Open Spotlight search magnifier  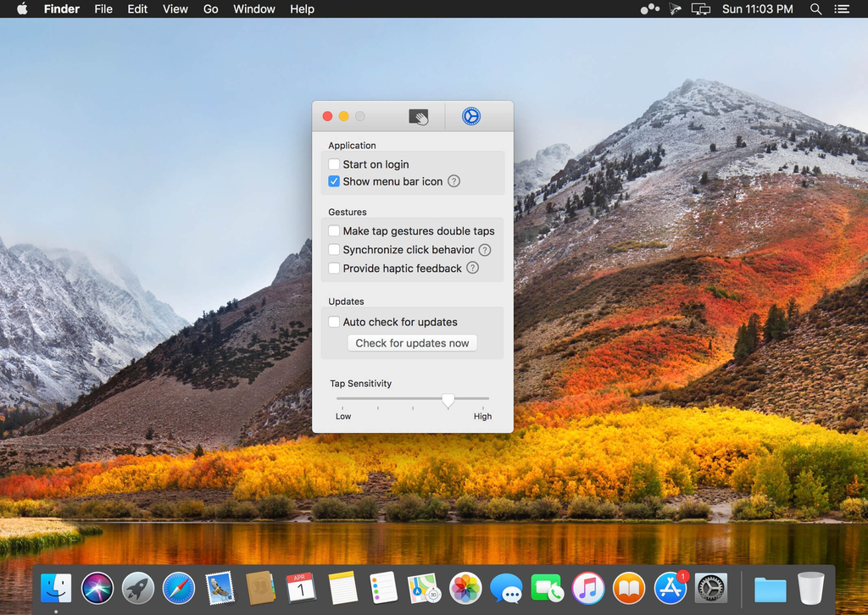[816, 9]
